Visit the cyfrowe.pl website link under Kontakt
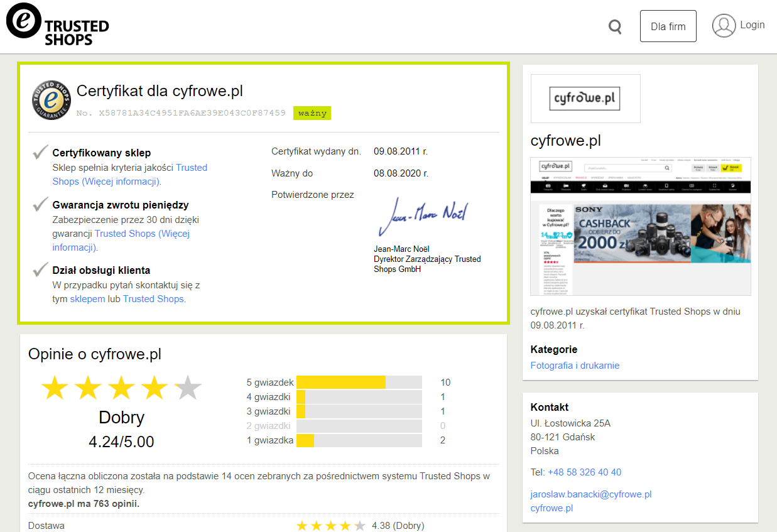 (x=552, y=508)
